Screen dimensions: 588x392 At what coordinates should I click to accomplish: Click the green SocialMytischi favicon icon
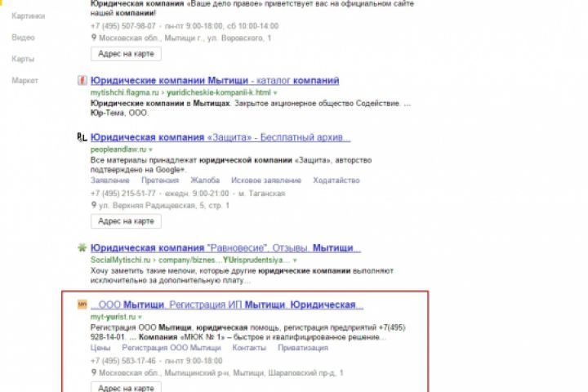tap(82, 247)
